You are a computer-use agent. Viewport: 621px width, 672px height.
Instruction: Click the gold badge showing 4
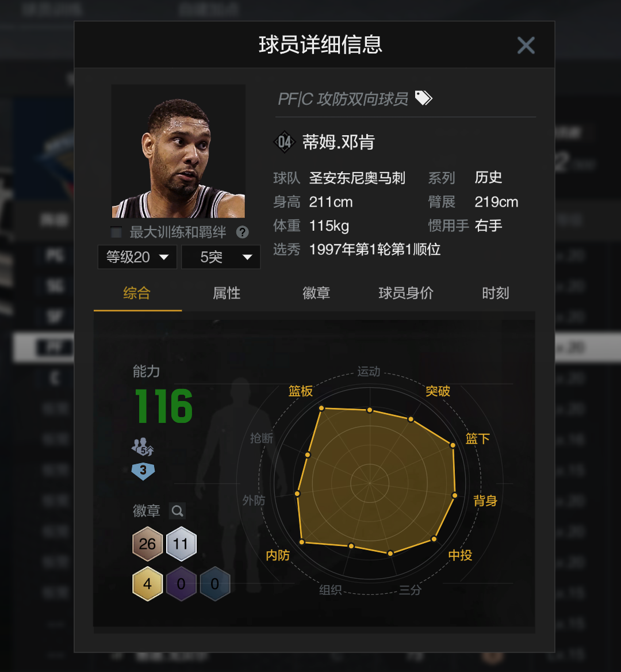click(147, 584)
